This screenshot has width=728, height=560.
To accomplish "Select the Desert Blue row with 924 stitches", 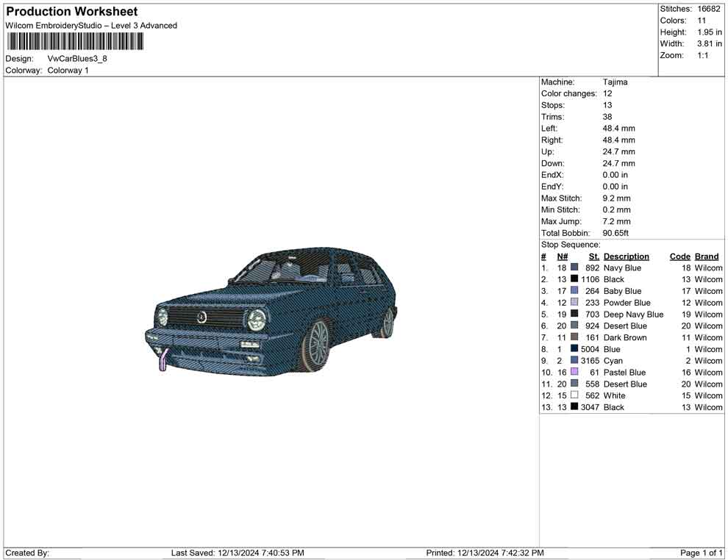I will click(624, 326).
